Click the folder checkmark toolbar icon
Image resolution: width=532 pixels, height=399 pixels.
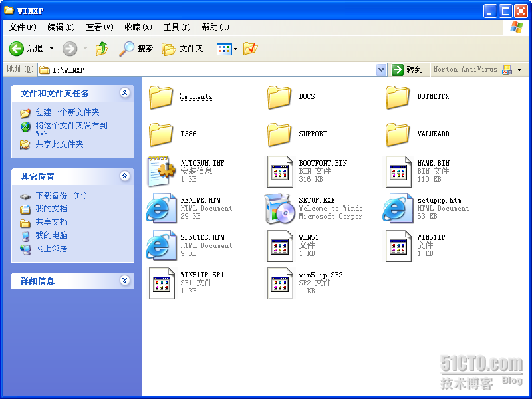(x=251, y=49)
